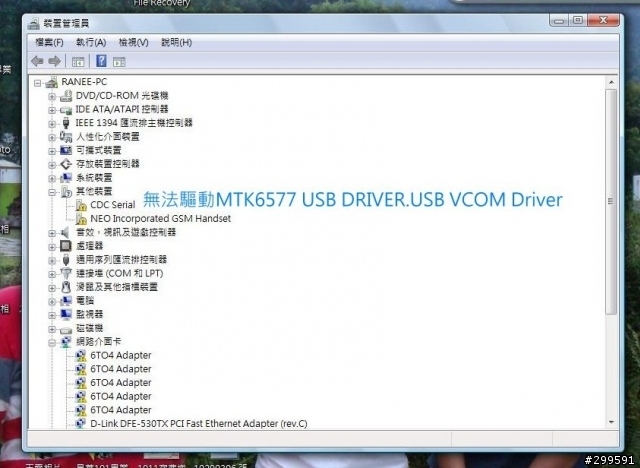
Task: Click the sound controller speaker icon
Action: point(65,233)
